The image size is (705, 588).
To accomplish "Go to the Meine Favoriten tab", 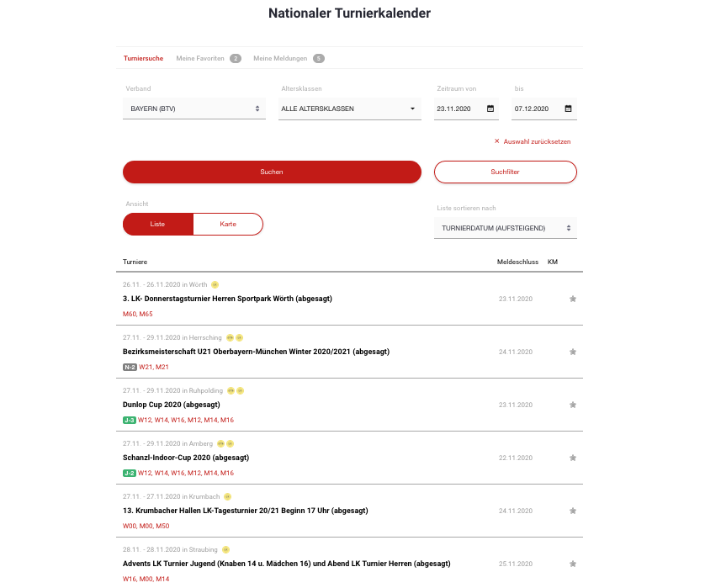I will 201,58.
